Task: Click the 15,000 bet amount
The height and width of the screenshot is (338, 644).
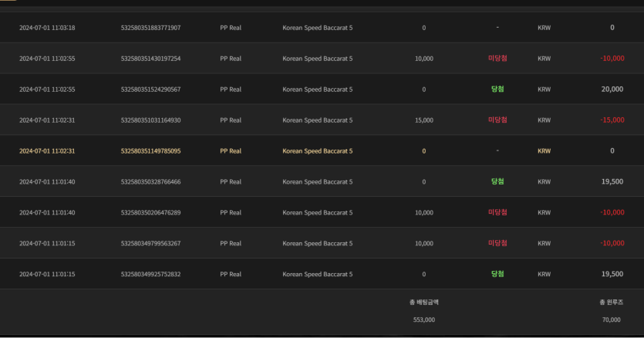Action: (x=424, y=120)
